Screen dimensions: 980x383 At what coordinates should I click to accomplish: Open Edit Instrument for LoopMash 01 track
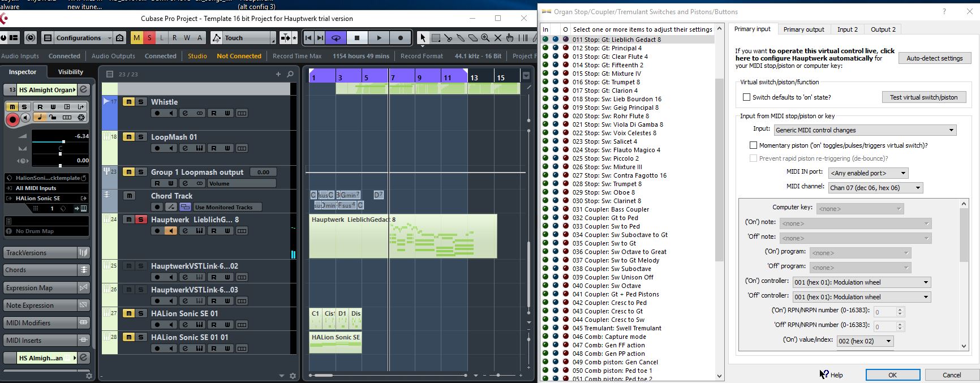click(x=199, y=148)
